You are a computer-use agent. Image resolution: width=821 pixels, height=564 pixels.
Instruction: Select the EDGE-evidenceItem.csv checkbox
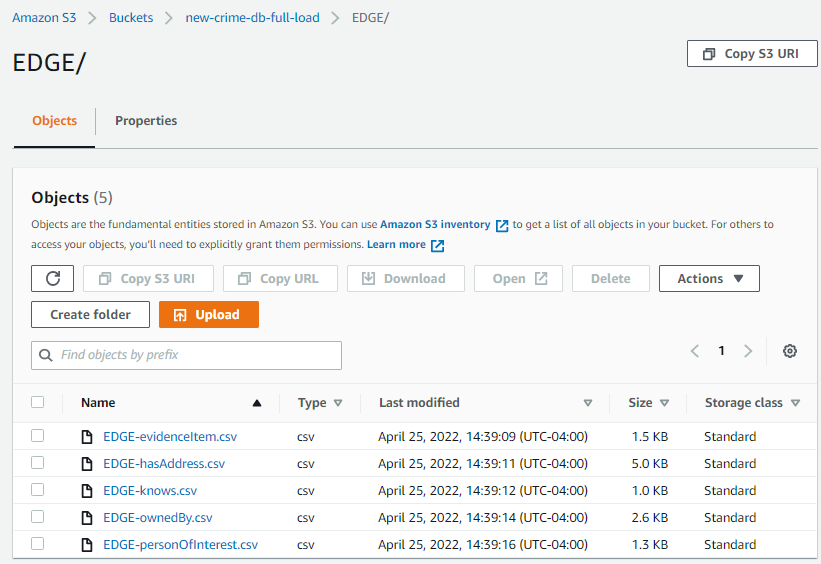38,436
